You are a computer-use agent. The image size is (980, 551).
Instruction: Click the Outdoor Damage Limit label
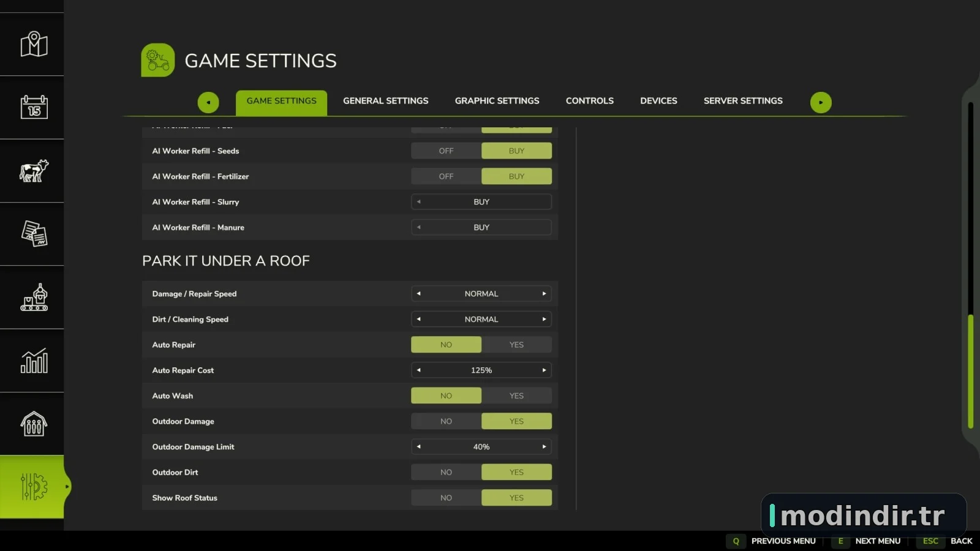(193, 447)
